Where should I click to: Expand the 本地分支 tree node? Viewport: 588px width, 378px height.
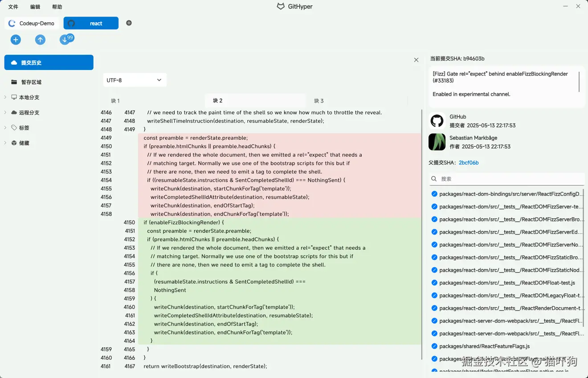point(5,98)
